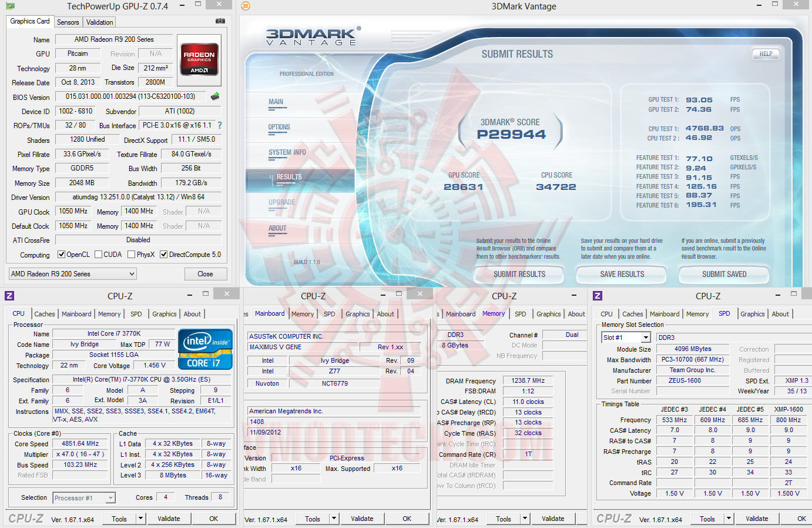This screenshot has width=812, height=528.
Task: Click the Intel Core i7 3770K name field
Action: 113,333
